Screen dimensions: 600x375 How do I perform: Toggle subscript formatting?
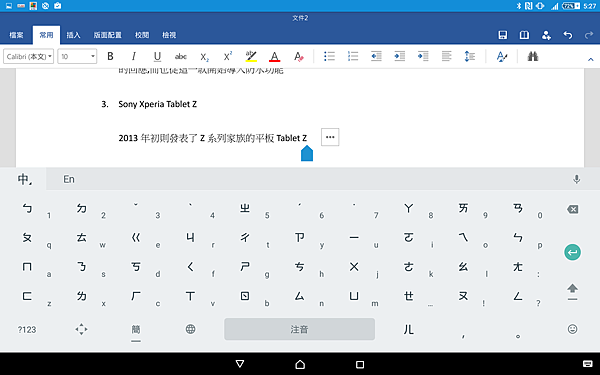tap(204, 57)
